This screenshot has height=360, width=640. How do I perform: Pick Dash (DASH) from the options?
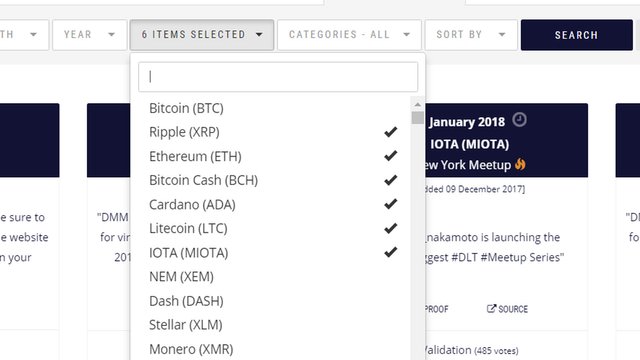pyautogui.click(x=273, y=301)
